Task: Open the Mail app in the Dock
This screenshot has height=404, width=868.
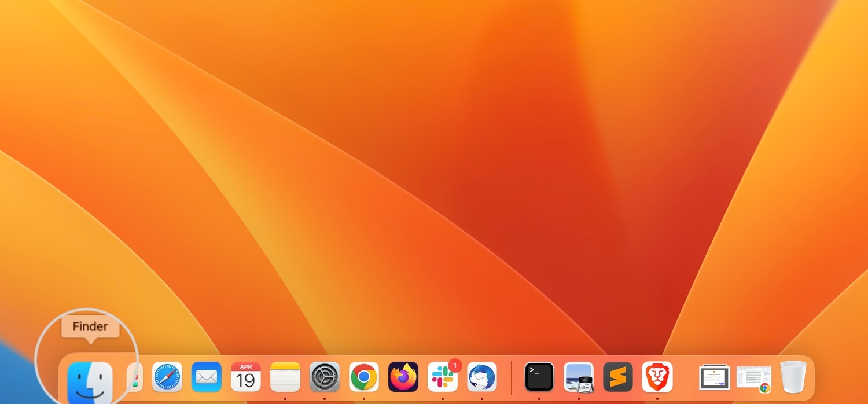Action: 207,377
